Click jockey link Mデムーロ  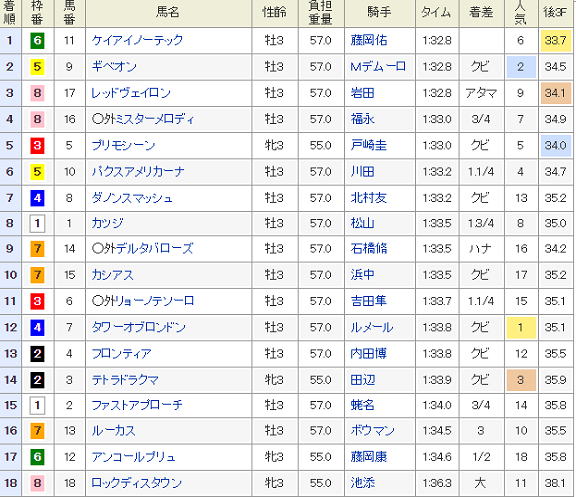(x=378, y=66)
